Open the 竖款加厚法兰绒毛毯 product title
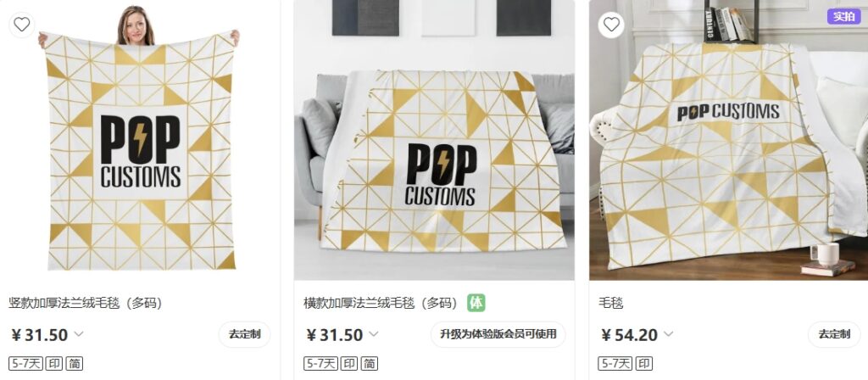 [86, 303]
